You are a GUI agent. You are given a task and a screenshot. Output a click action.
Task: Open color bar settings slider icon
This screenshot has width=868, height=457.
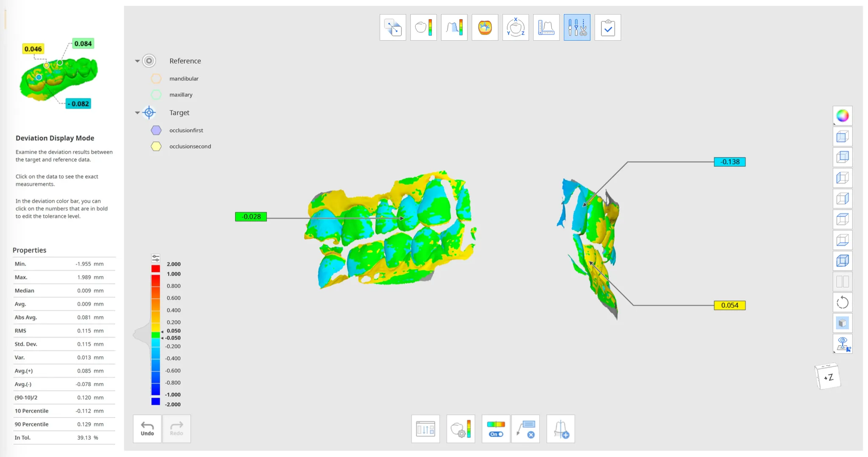coord(156,258)
